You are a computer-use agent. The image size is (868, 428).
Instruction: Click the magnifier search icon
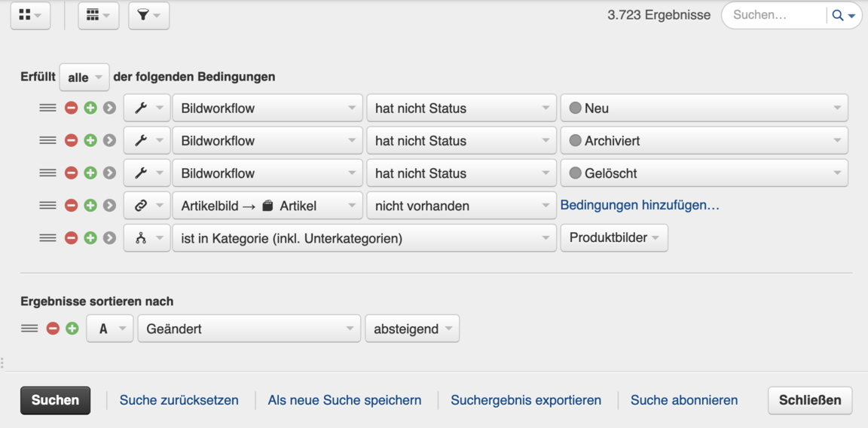coord(838,15)
